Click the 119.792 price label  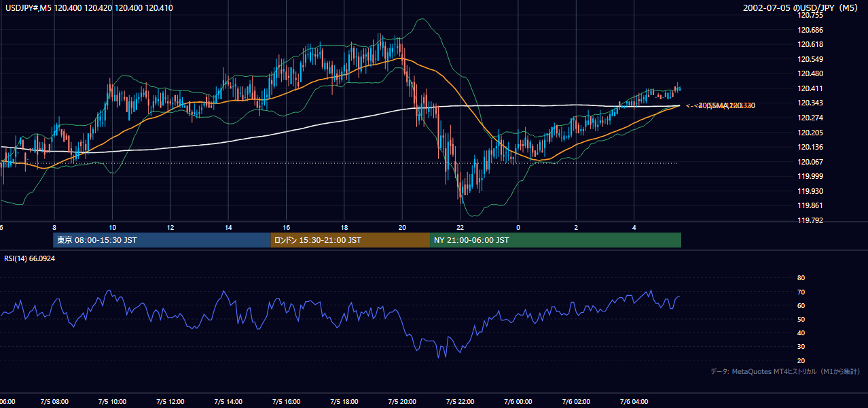click(x=811, y=220)
